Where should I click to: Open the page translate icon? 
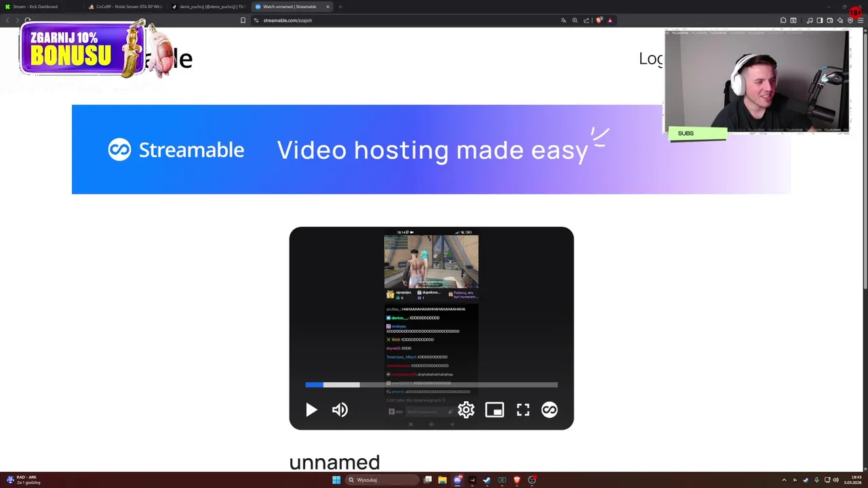[x=564, y=20]
